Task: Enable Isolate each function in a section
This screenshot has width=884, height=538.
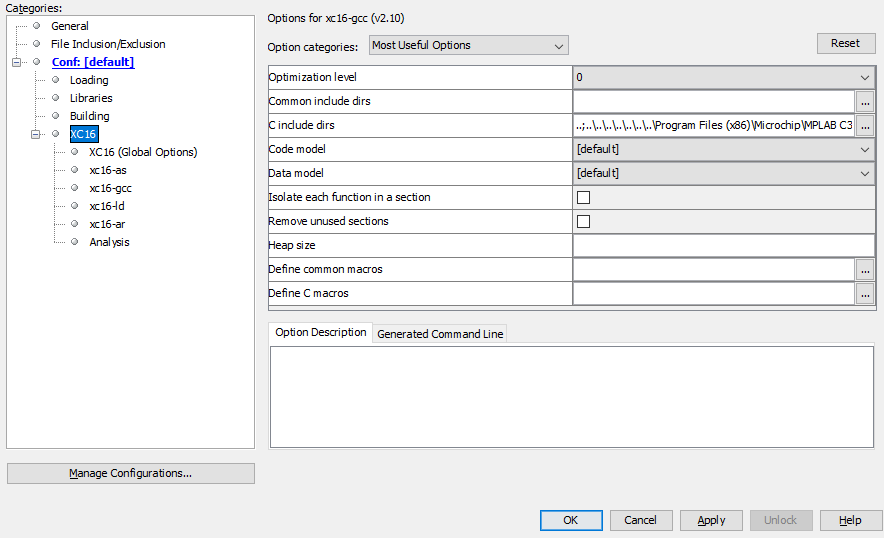Action: pyautogui.click(x=584, y=197)
